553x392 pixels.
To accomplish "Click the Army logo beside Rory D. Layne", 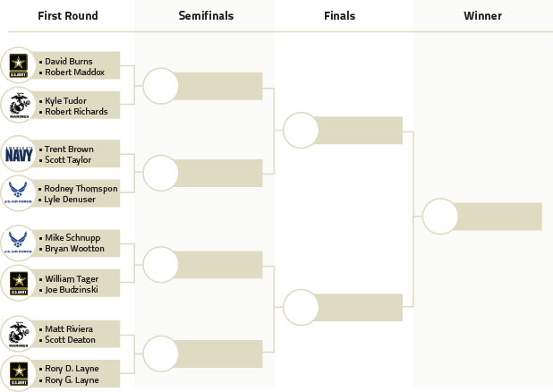I will (18, 373).
